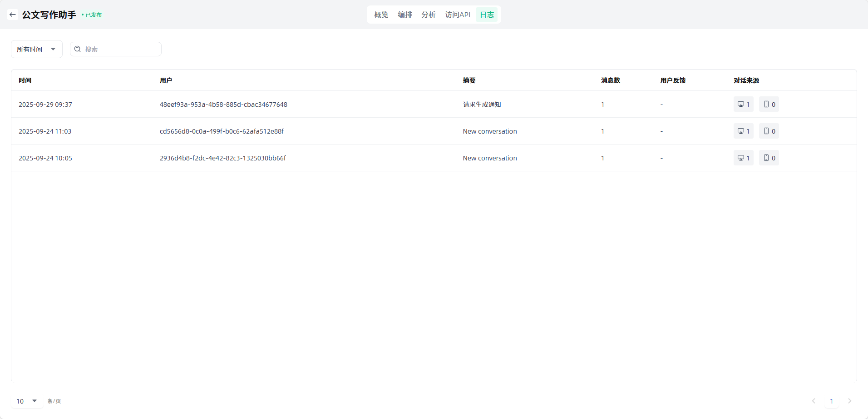Open the 分析 tab

(428, 15)
